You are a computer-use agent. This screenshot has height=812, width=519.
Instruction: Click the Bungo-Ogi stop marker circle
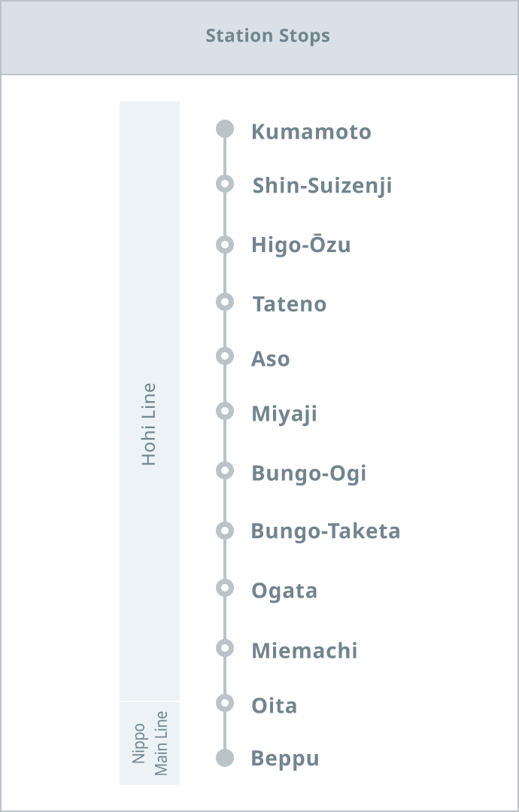(225, 470)
